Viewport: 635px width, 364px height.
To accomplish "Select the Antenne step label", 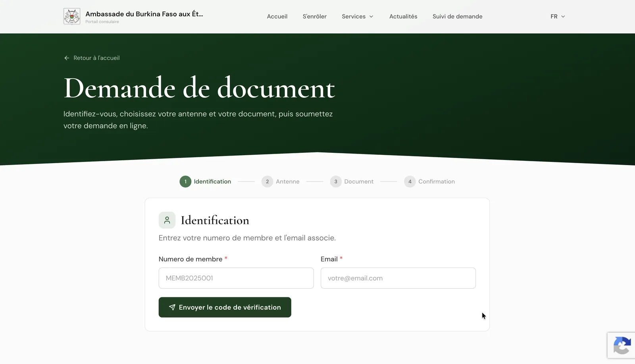I will [x=288, y=181].
